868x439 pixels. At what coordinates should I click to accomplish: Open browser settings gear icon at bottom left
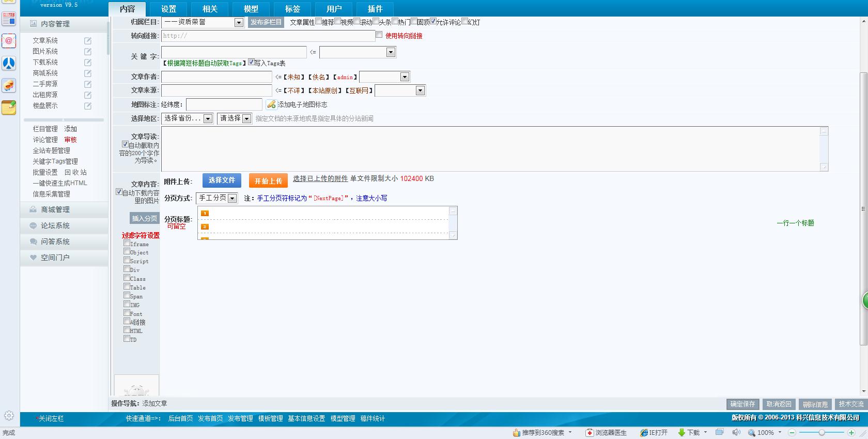point(9,415)
